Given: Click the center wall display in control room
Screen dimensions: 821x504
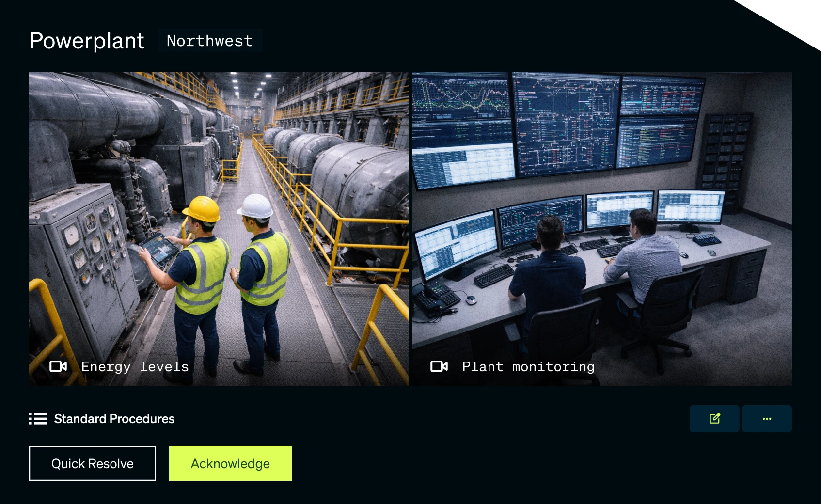Looking at the screenshot, I should 565,124.
